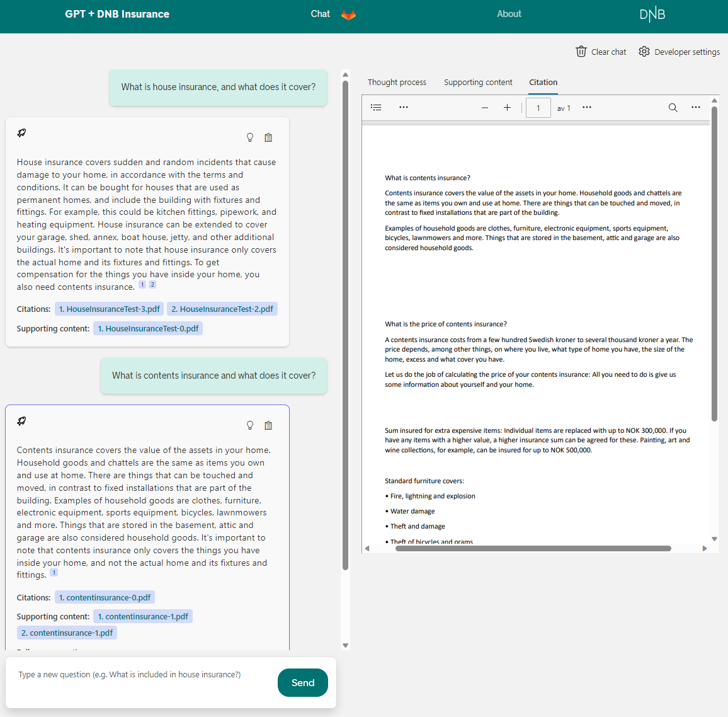Screen dimensions: 728x717
Task: Show thought process lightbulb for house insurance answer
Action: click(250, 137)
